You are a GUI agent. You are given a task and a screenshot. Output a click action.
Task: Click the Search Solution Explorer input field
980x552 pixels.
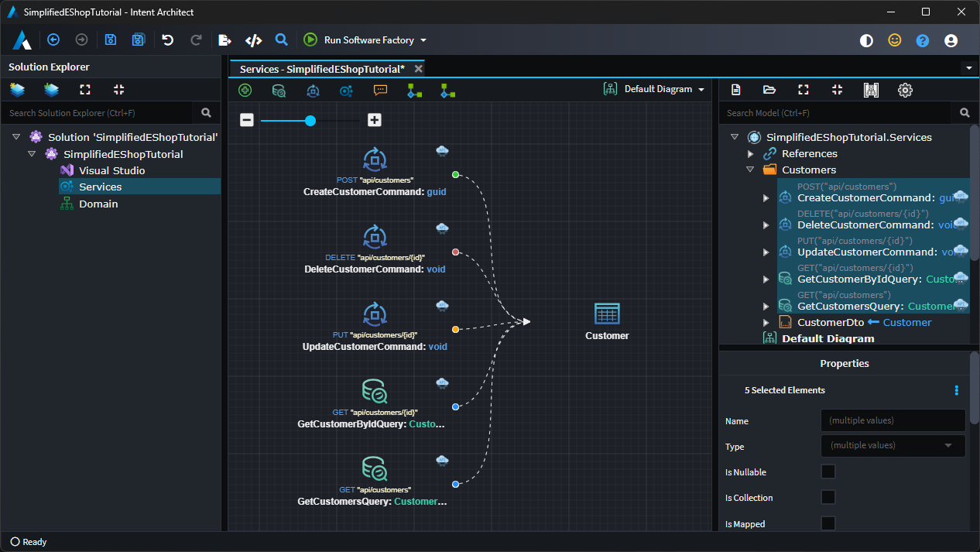98,113
